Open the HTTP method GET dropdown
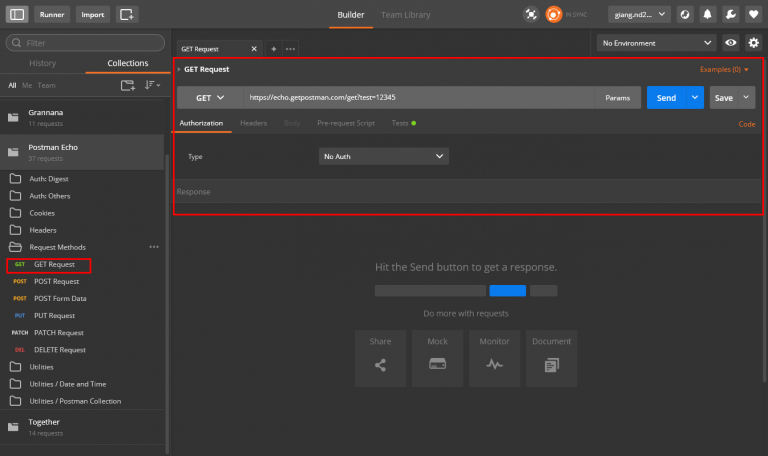This screenshot has height=456, width=768. [x=208, y=98]
